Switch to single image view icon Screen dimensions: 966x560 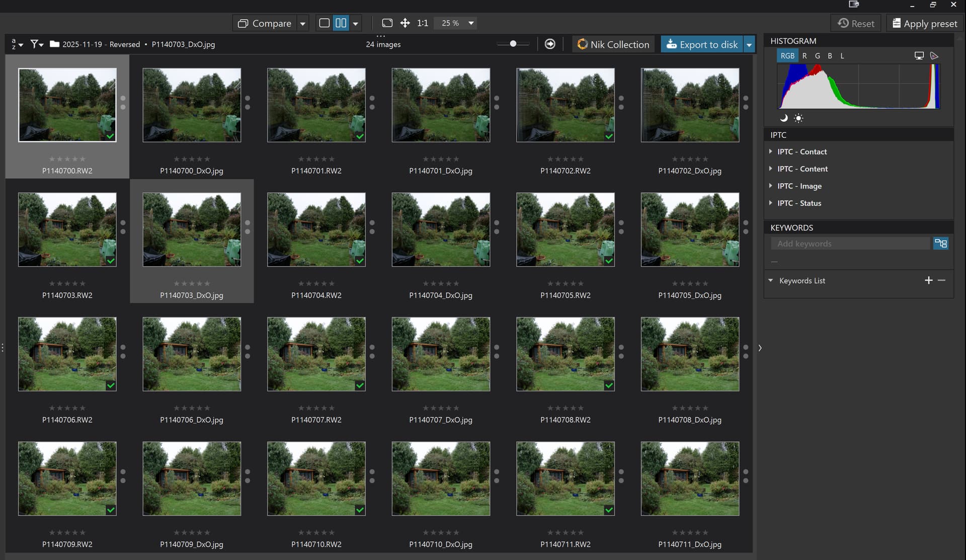pyautogui.click(x=325, y=23)
